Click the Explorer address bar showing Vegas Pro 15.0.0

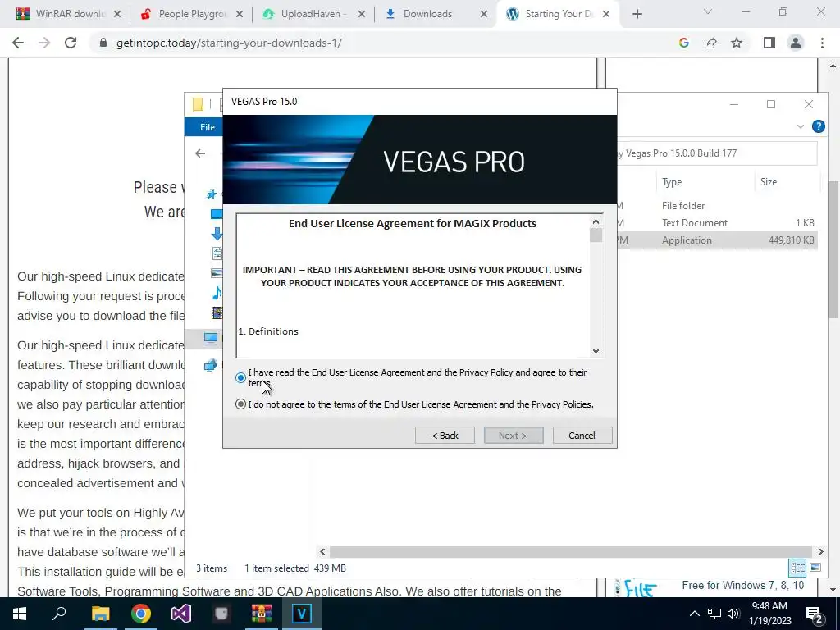pyautogui.click(x=717, y=153)
